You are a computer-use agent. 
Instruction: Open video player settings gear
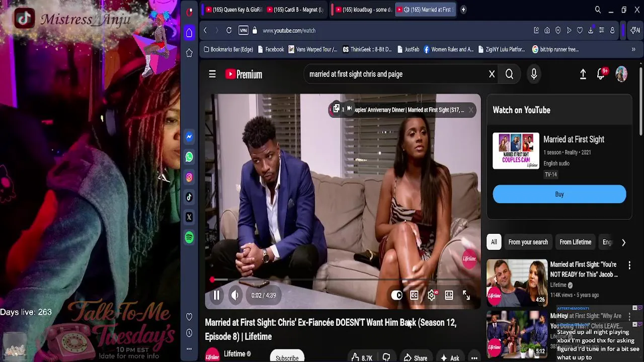432,295
